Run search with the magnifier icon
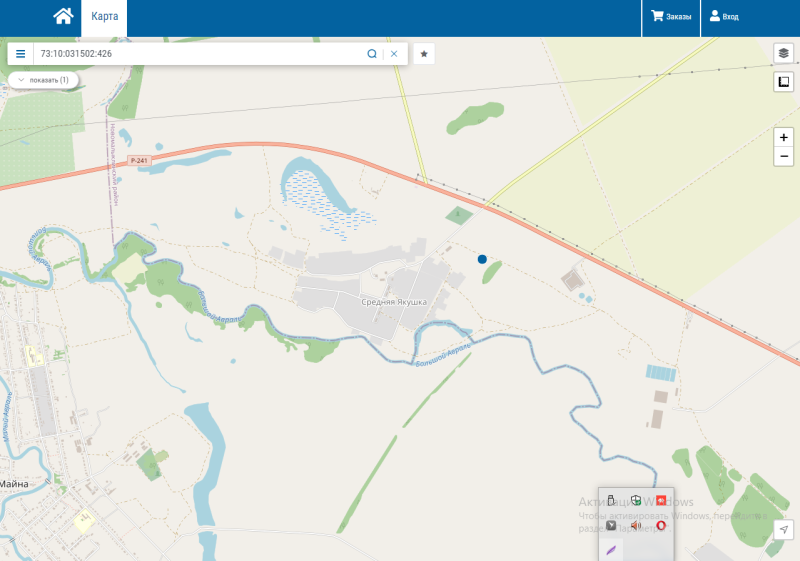This screenshot has width=800, height=561. pyautogui.click(x=372, y=54)
